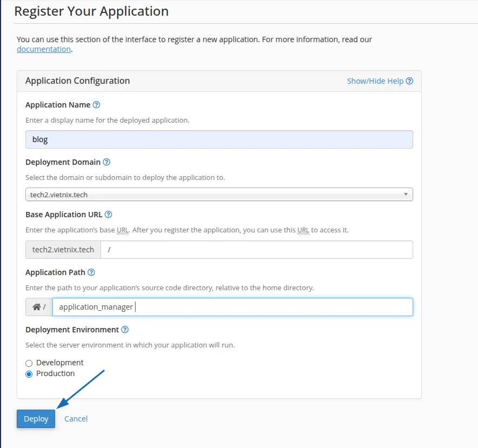The height and width of the screenshot is (448, 478).
Task: Focus the Application Name field containing blog
Action: 219,139
